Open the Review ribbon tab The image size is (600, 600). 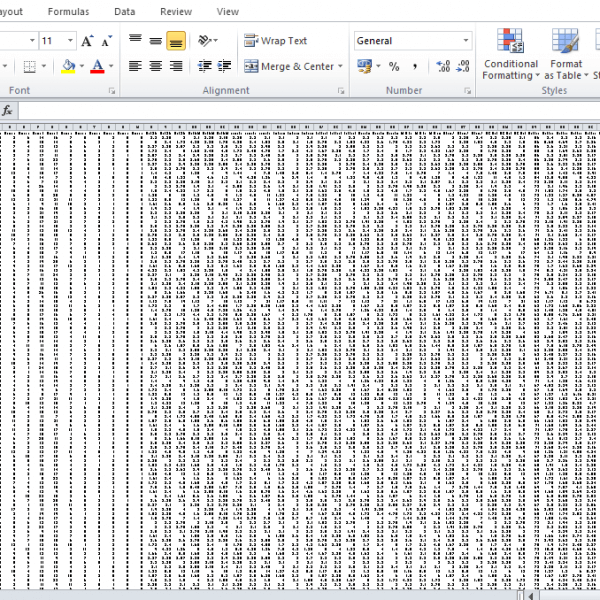(x=176, y=12)
